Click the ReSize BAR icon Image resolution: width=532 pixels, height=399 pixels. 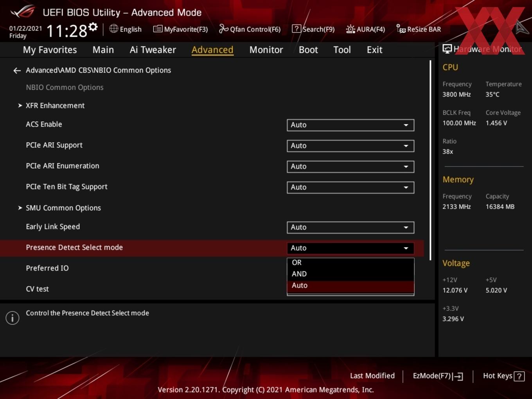coord(401,29)
